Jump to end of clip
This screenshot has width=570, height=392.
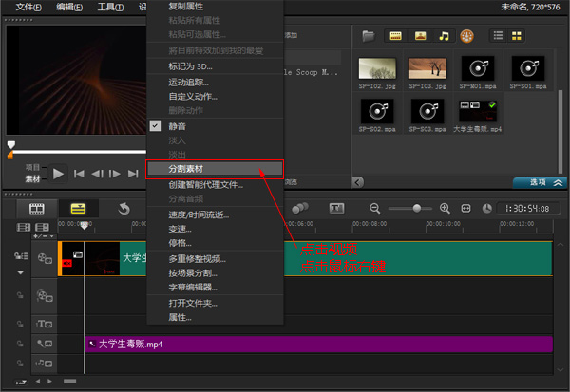(x=133, y=174)
